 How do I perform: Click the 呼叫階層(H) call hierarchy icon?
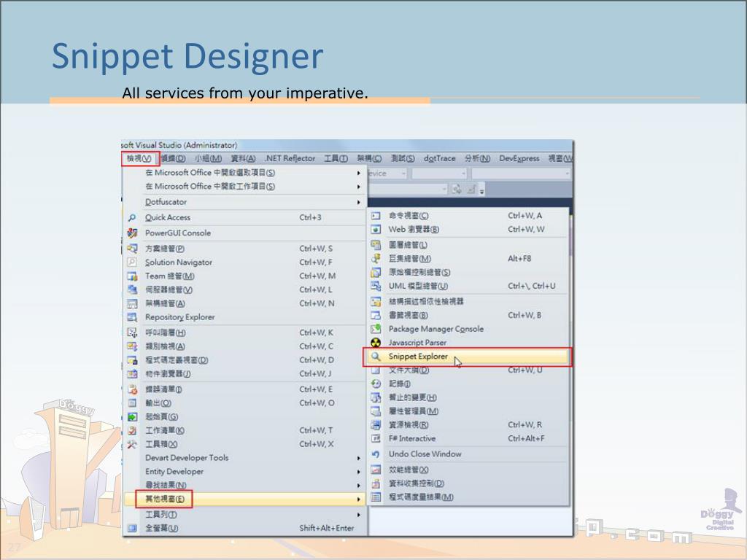click(132, 332)
